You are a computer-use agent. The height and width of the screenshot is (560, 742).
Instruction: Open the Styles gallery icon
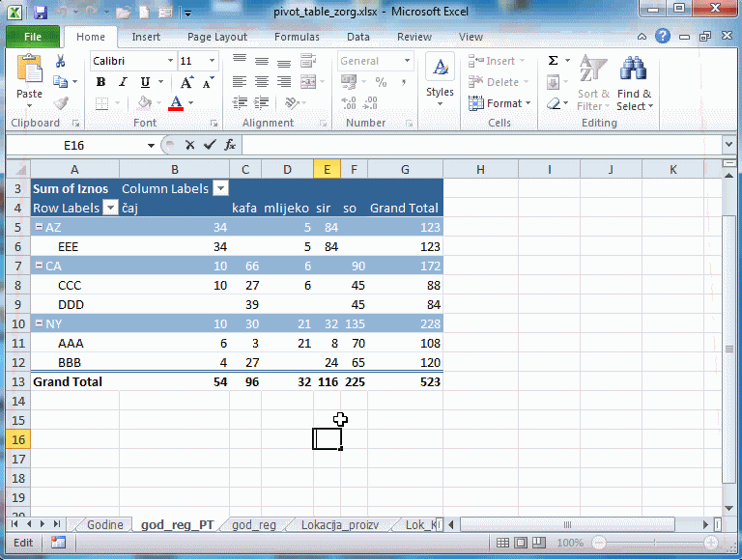pos(440,77)
